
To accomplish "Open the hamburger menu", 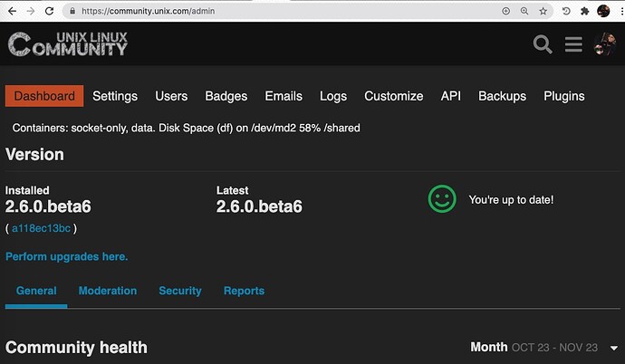I will coord(573,44).
